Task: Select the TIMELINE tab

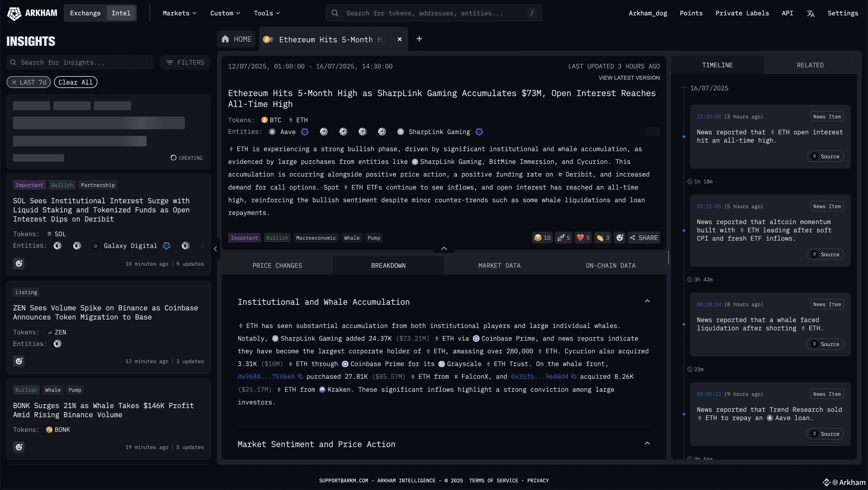Action: [717, 65]
